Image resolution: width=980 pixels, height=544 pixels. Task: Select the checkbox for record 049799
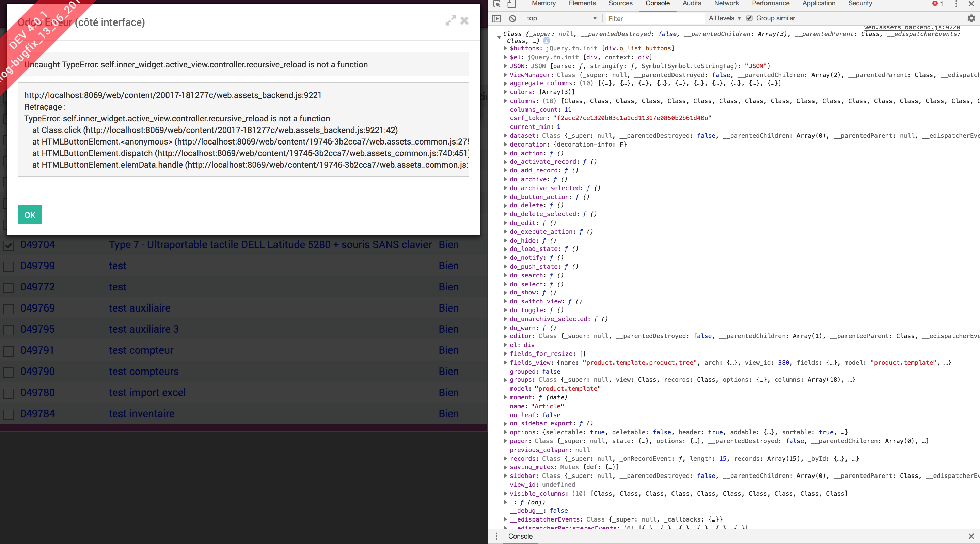click(9, 267)
